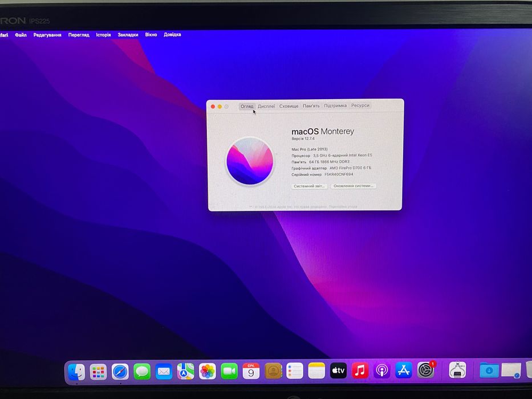
Task: Close the About This Mac window
Action: 213,107
